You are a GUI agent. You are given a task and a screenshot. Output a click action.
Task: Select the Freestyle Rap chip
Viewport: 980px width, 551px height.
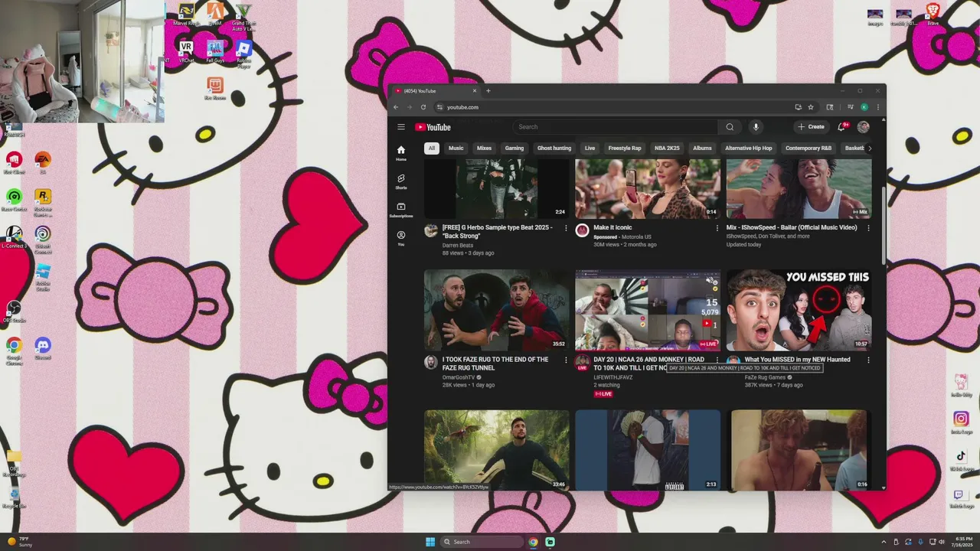[x=625, y=148]
